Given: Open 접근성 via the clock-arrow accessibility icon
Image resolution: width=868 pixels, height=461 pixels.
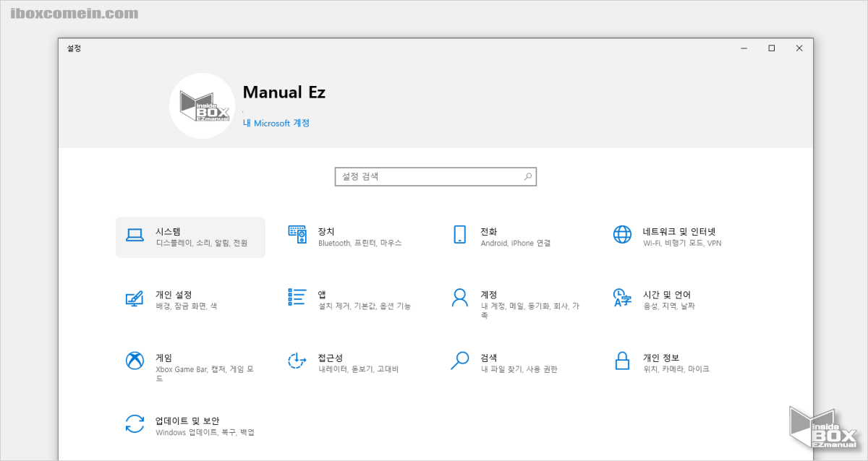Looking at the screenshot, I should point(297,360).
